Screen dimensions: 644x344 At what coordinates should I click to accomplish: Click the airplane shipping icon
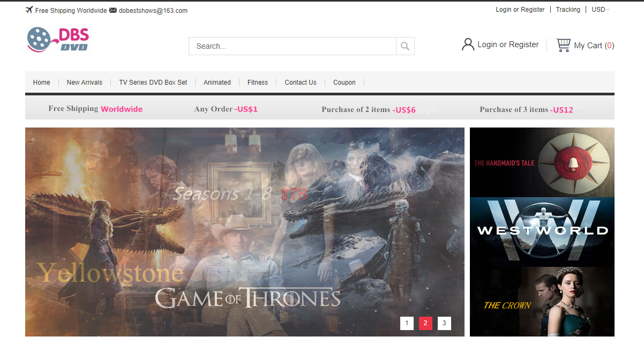coord(29,10)
